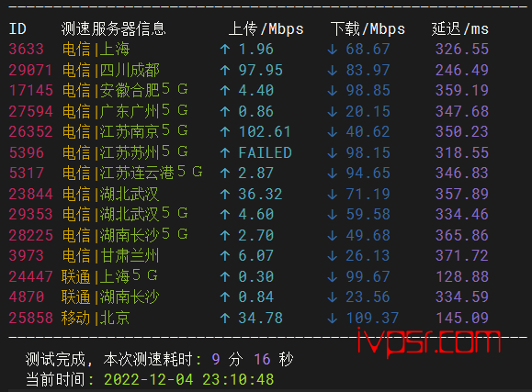Screen dimensions: 532x392
Task: Click latency value 145.09
Action: pyautogui.click(x=462, y=319)
